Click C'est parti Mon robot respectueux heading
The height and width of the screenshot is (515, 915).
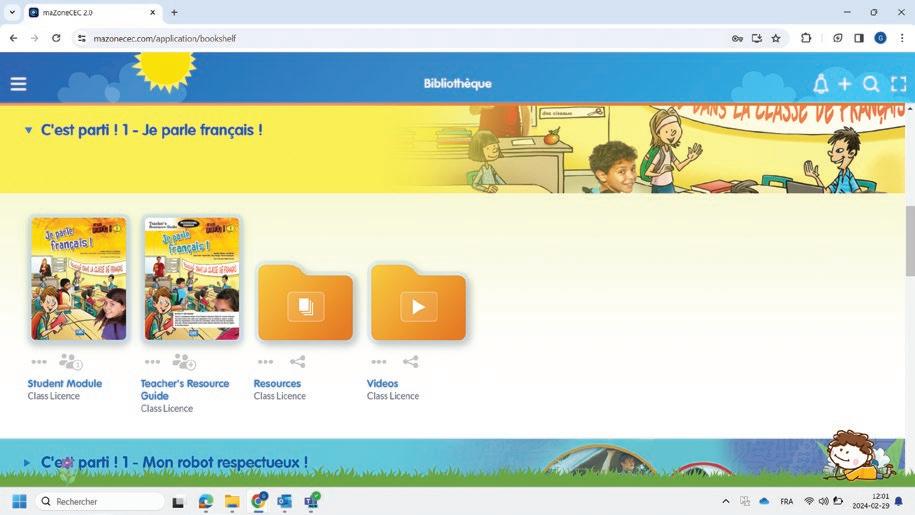tap(174, 463)
